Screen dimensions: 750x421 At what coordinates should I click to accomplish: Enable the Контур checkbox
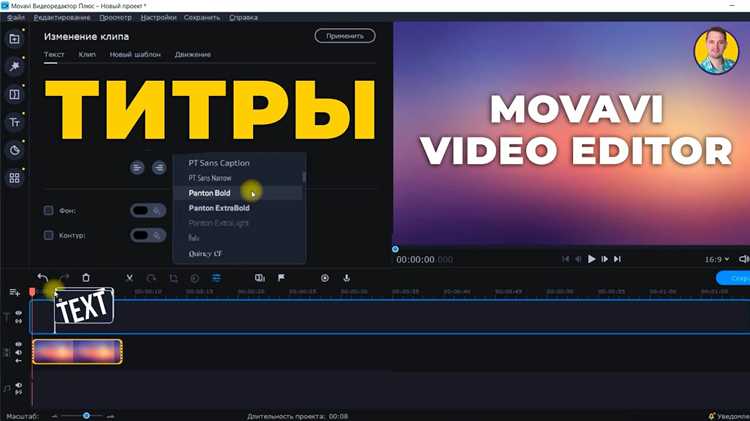[48, 235]
